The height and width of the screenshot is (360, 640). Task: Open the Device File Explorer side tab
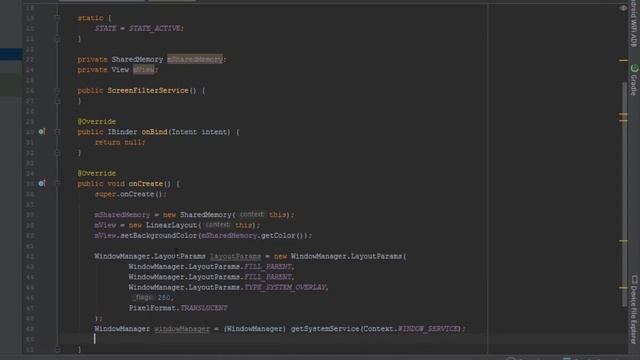tap(634, 309)
